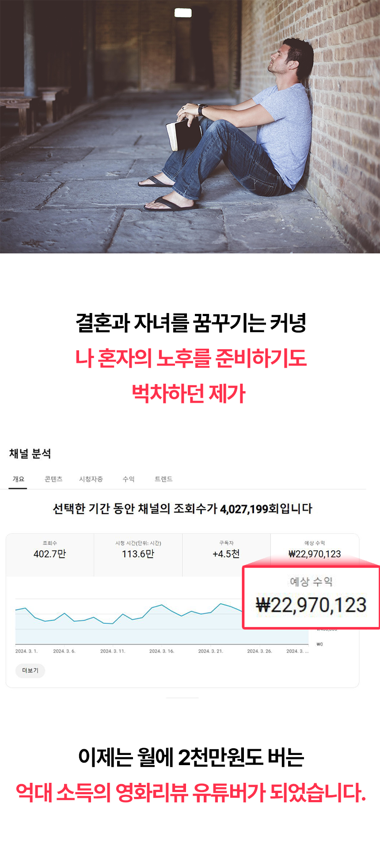Select the small 예상 수익 metric card

pyautogui.click(x=315, y=550)
